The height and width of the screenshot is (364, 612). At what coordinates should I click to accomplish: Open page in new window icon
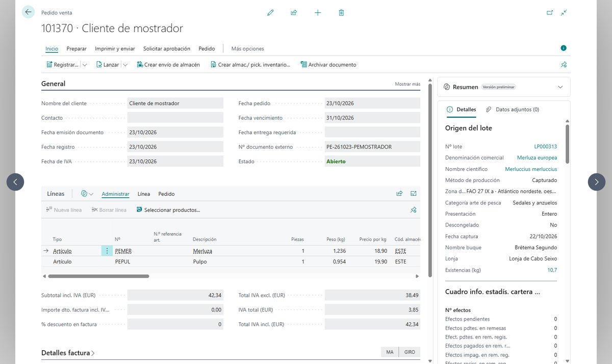550,12
